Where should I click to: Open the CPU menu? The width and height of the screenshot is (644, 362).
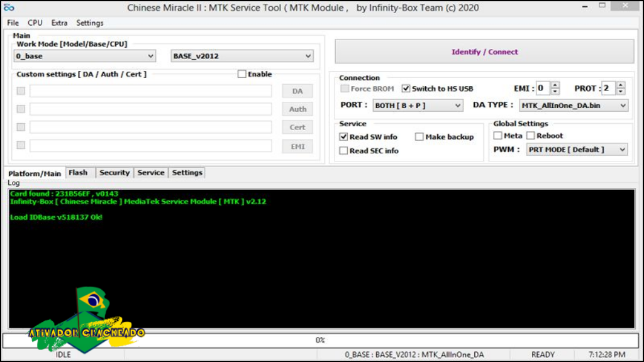pyautogui.click(x=35, y=23)
